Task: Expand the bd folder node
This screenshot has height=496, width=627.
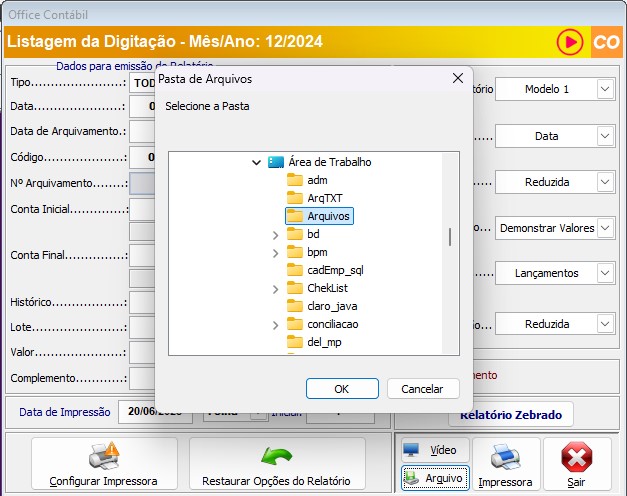Action: pyautogui.click(x=276, y=234)
